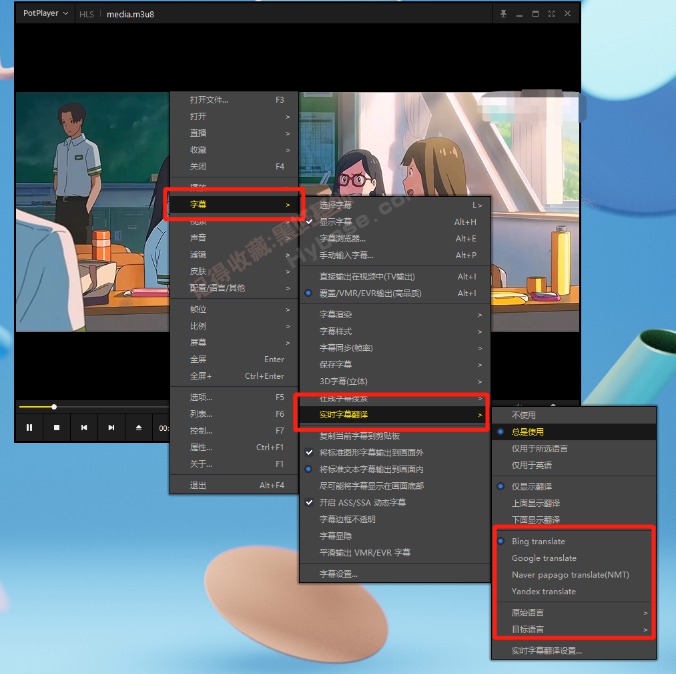This screenshot has height=674, width=676.
Task: Expand 字幕样式 submenu
Action: click(x=395, y=331)
